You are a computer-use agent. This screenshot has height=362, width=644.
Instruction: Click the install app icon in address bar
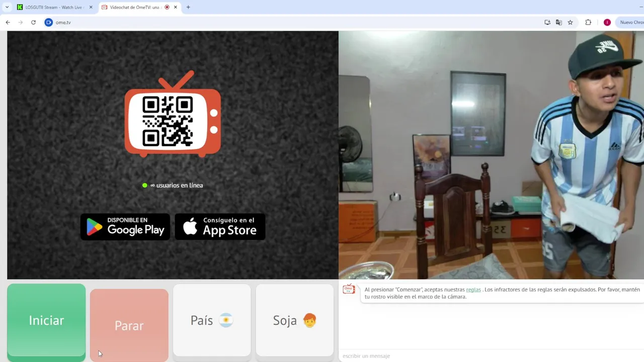coord(547,22)
